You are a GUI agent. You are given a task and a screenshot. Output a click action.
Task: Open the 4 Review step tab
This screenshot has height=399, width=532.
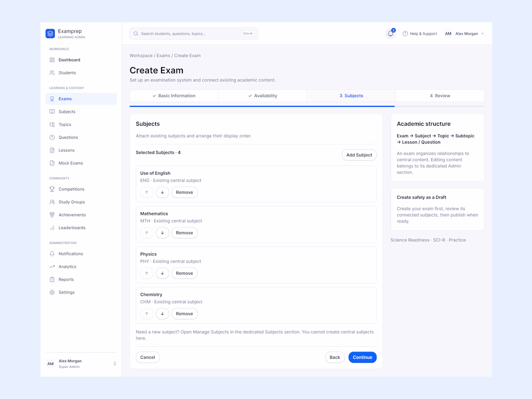440,96
